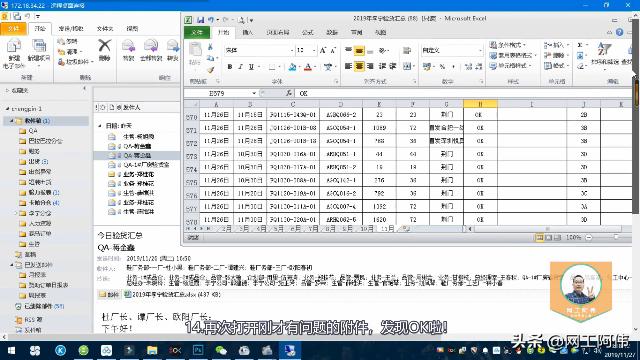
Task: Click Excel Cut scissors icon
Action: coord(210,47)
